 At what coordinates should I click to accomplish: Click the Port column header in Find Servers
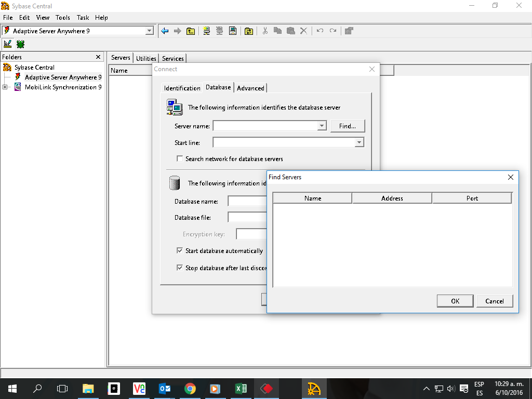coord(472,198)
